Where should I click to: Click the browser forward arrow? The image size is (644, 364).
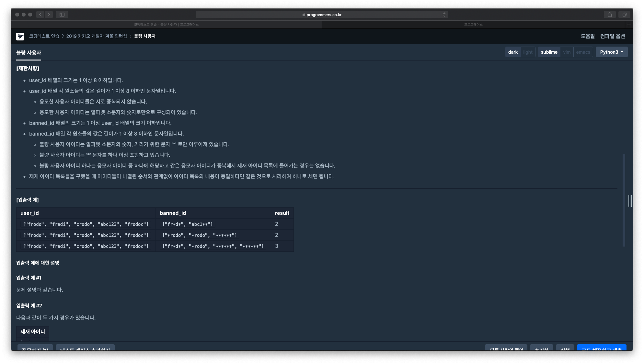tap(49, 15)
